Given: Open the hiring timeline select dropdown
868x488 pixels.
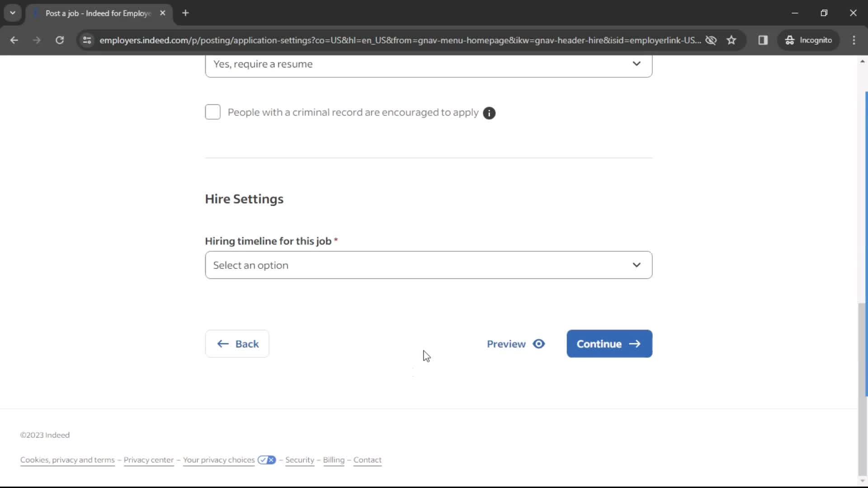Looking at the screenshot, I should click(428, 264).
